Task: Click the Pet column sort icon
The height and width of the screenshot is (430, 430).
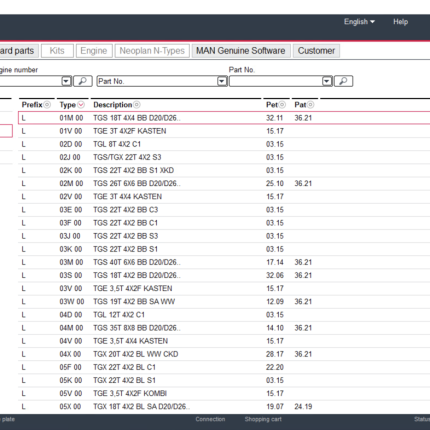Action: pos(282,105)
